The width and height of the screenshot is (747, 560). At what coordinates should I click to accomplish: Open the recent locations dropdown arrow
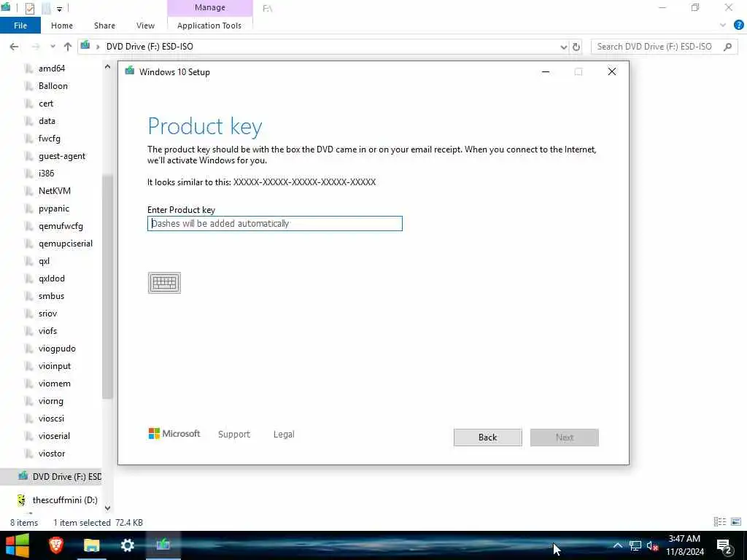53,47
